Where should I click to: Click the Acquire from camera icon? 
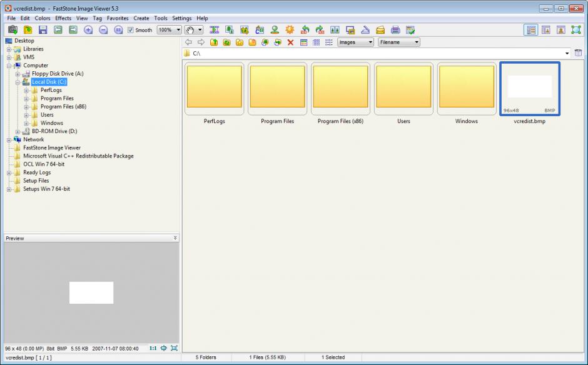13,30
